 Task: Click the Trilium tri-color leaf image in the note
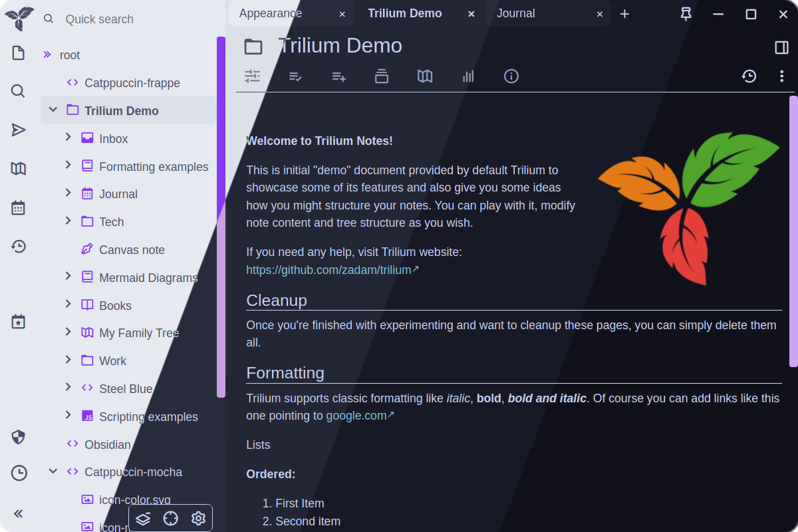pyautogui.click(x=689, y=208)
